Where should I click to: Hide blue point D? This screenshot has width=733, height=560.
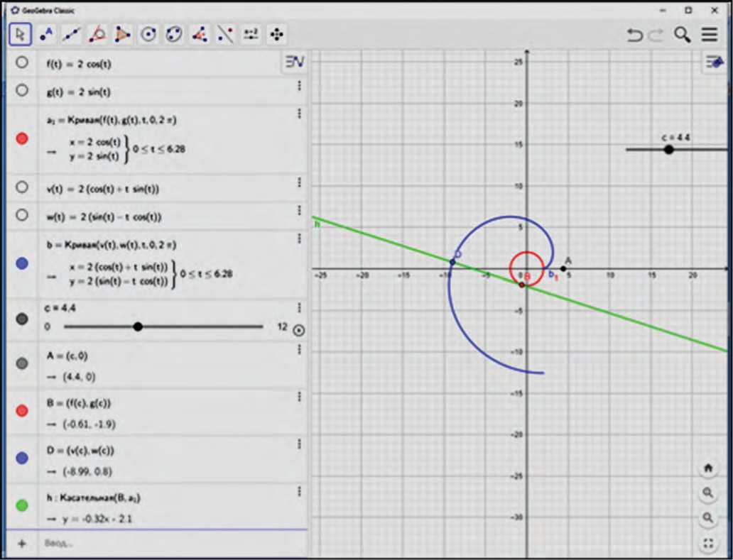(22, 459)
